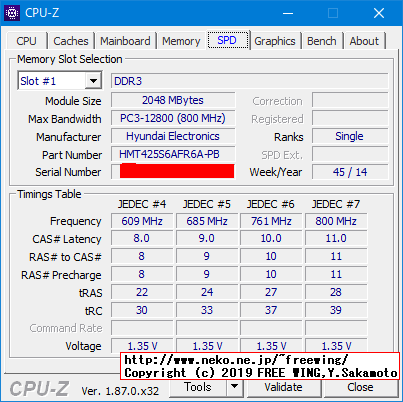403x402 pixels.
Task: Click the Ranks value Single
Action: click(350, 136)
